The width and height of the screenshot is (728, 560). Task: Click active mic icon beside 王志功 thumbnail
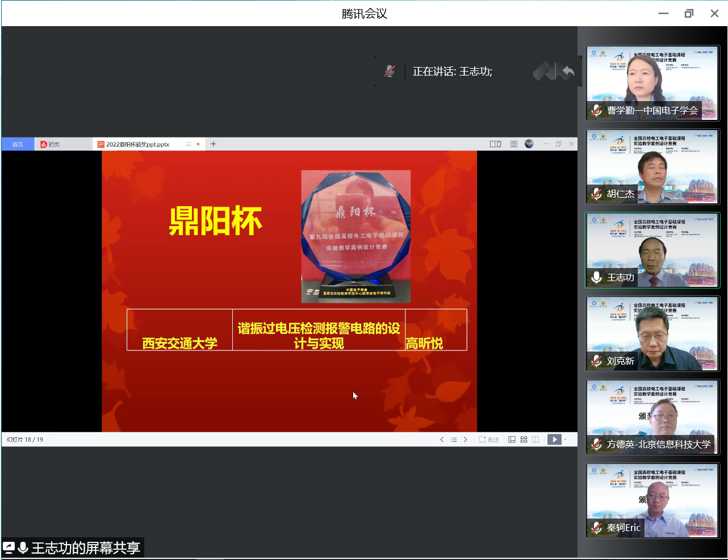[596, 277]
